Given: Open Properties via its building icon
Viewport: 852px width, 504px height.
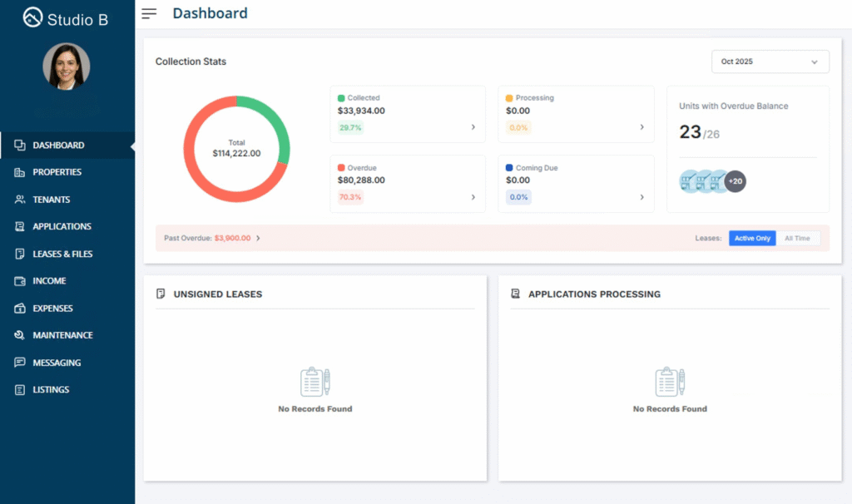Looking at the screenshot, I should pyautogui.click(x=19, y=172).
